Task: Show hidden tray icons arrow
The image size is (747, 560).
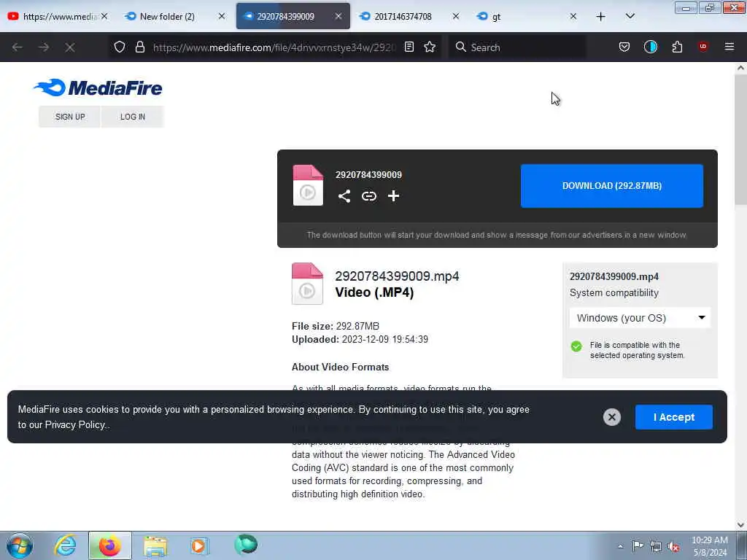Action: [620, 547]
